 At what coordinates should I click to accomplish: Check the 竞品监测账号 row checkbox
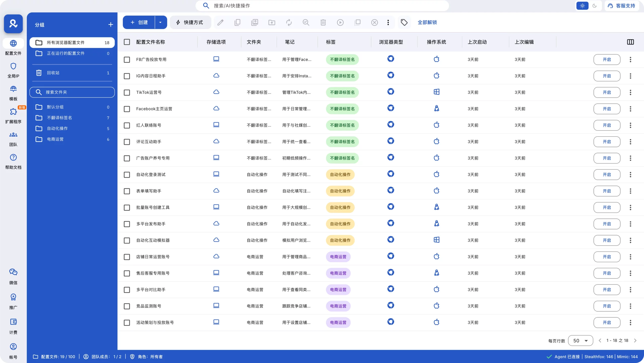click(127, 306)
